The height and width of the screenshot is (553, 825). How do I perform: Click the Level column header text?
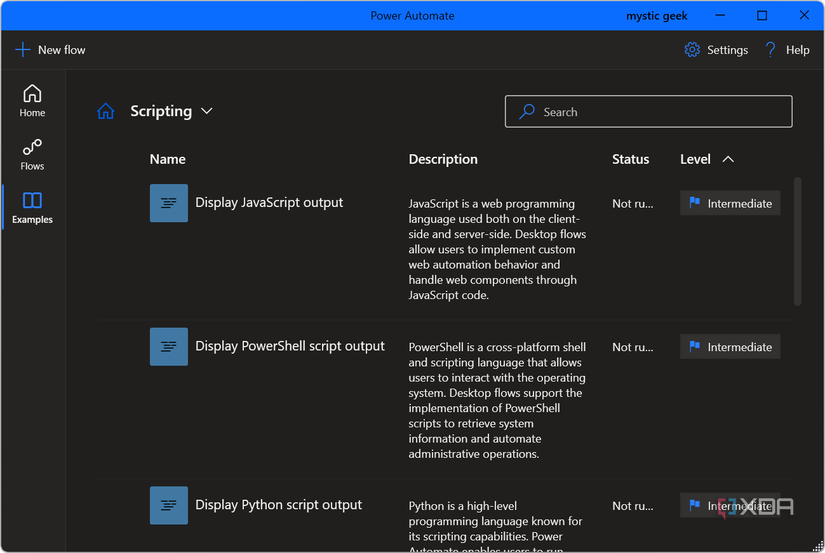pos(695,159)
